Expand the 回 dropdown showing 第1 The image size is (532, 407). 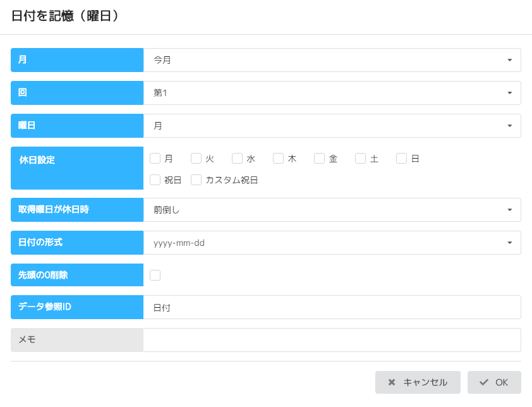click(x=332, y=93)
